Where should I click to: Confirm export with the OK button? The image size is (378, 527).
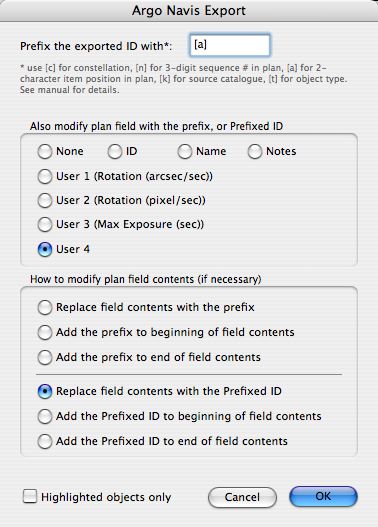point(323,496)
